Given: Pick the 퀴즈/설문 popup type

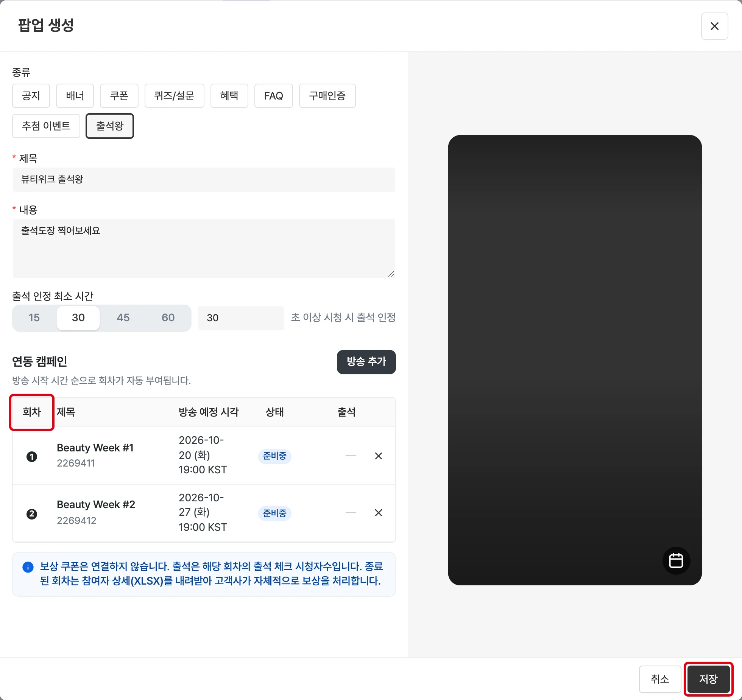Looking at the screenshot, I should (174, 96).
